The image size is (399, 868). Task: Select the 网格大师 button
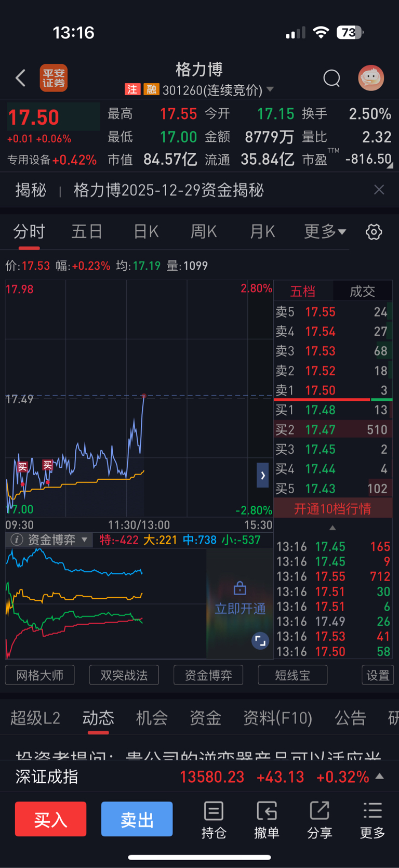40,675
